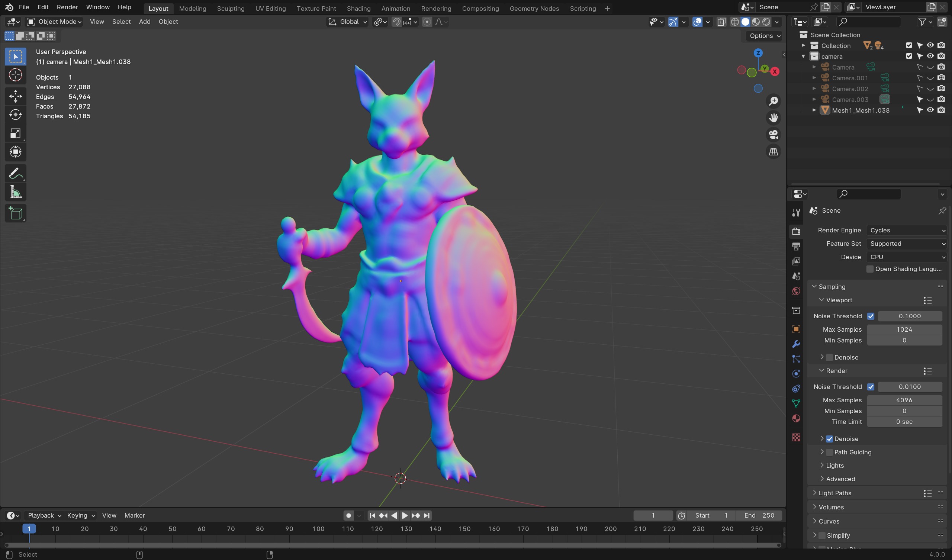
Task: Select the Select Box tool
Action: (x=16, y=57)
